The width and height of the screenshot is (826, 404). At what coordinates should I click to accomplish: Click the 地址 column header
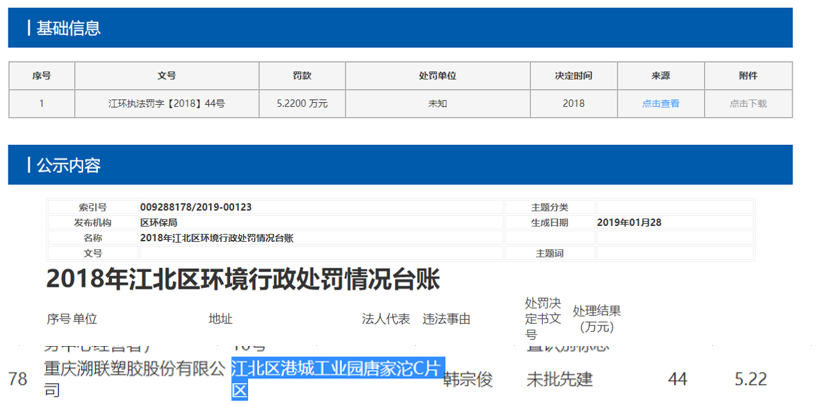[221, 319]
